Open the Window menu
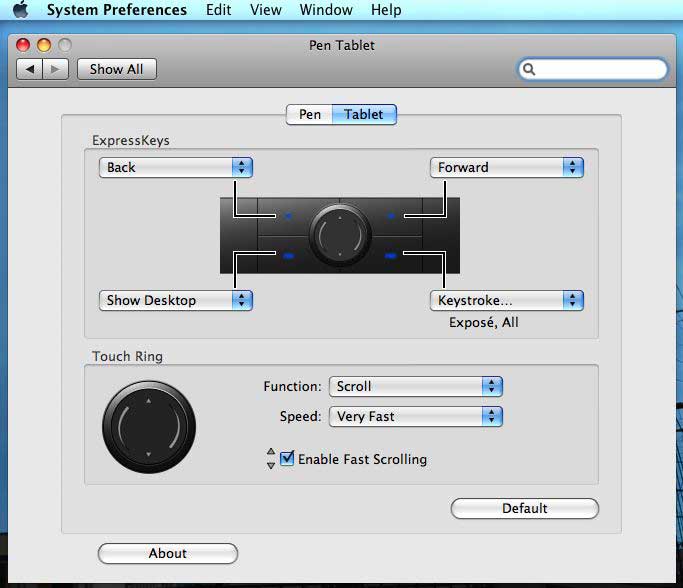Image resolution: width=683 pixels, height=588 pixels. click(x=326, y=10)
